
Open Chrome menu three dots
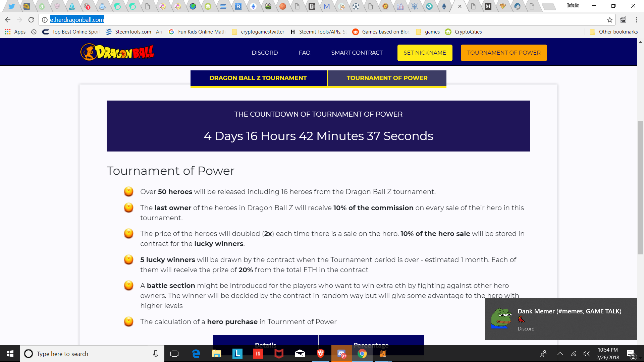tap(636, 20)
